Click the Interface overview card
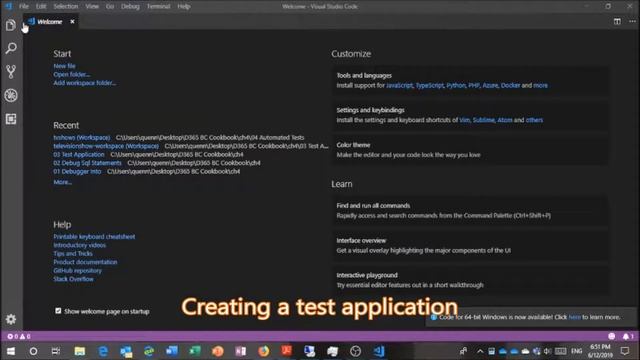Viewport: 640px width, 360px height. click(470, 245)
